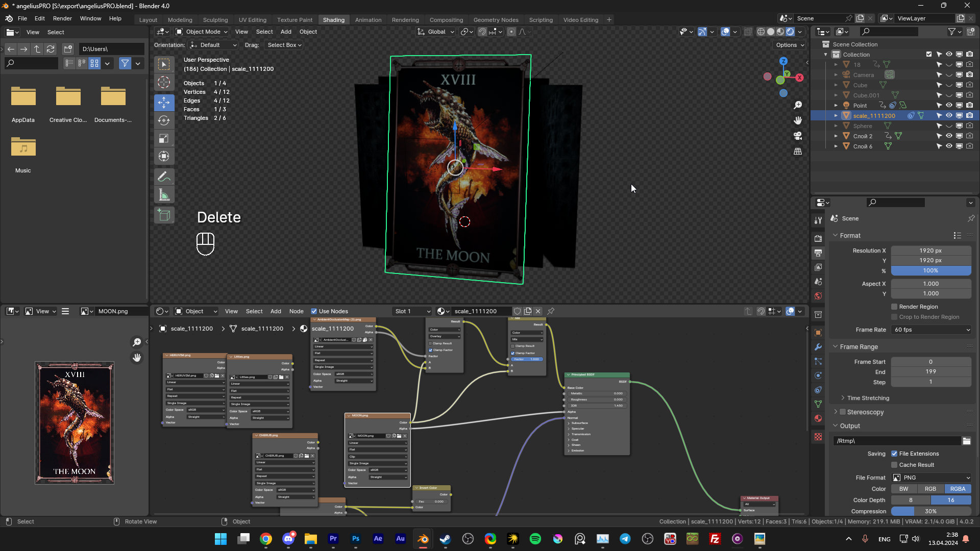Toggle Collection exclude checkbox in outliner
This screenshot has width=980, height=551.
(929, 55)
